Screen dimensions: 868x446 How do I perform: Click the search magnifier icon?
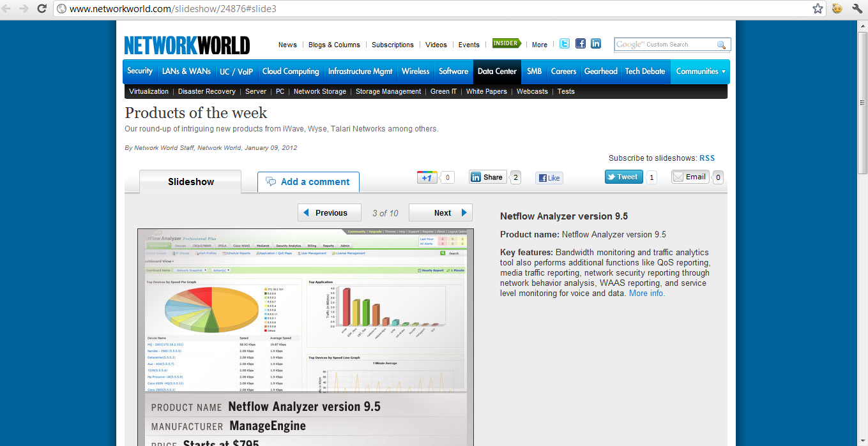pos(722,45)
